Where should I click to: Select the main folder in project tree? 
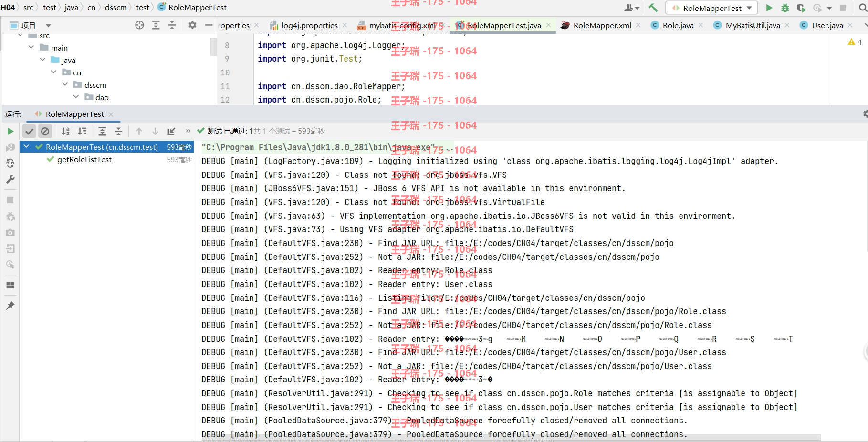coord(54,48)
